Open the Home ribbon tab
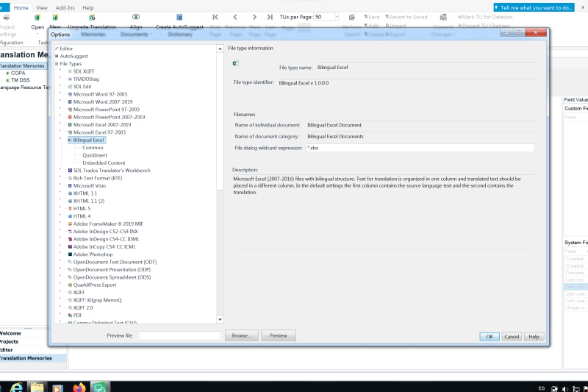Image resolution: width=588 pixels, height=392 pixels. (21, 7)
